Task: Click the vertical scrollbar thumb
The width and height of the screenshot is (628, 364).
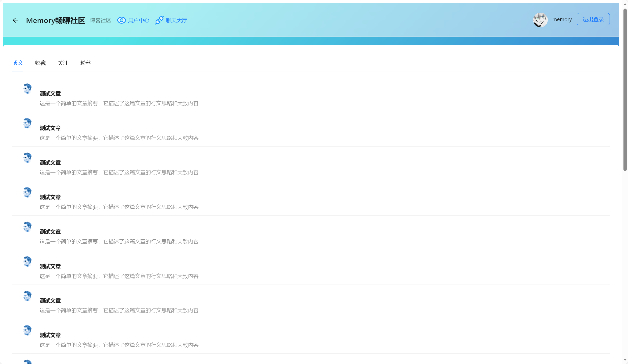Action: pyautogui.click(x=625, y=90)
